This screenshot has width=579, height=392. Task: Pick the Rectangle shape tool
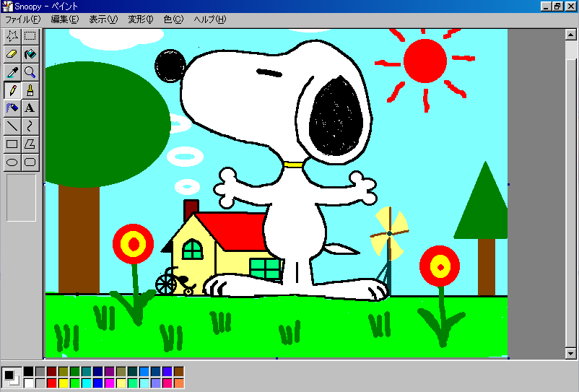12,144
